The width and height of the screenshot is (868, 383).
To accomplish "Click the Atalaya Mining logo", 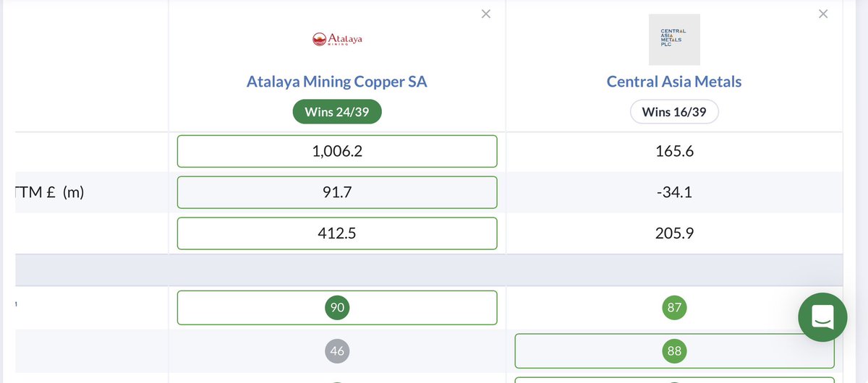I will point(337,39).
